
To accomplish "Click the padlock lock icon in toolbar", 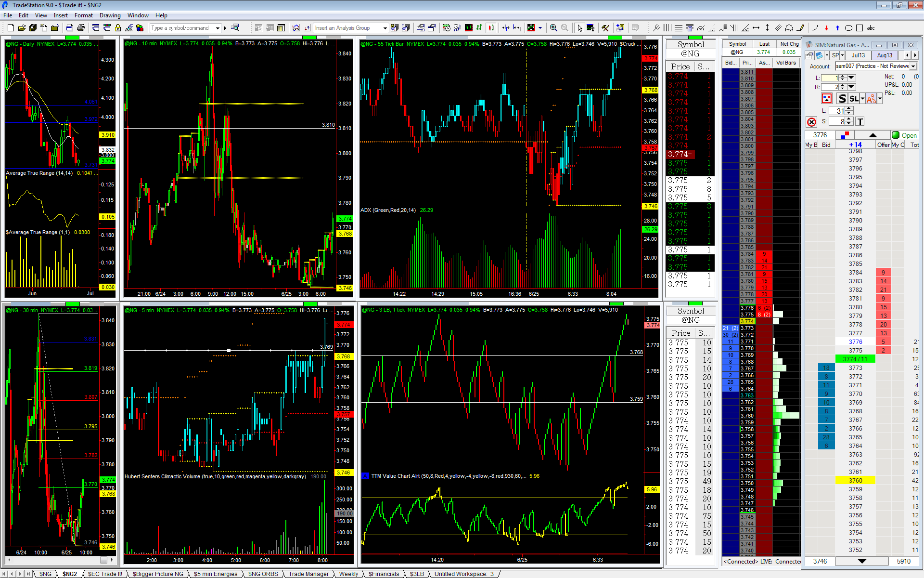I will coord(118,28).
